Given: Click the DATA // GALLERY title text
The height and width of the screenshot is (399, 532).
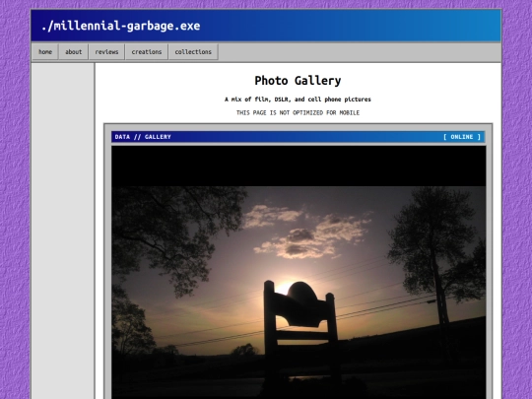Looking at the screenshot, I should [x=143, y=137].
